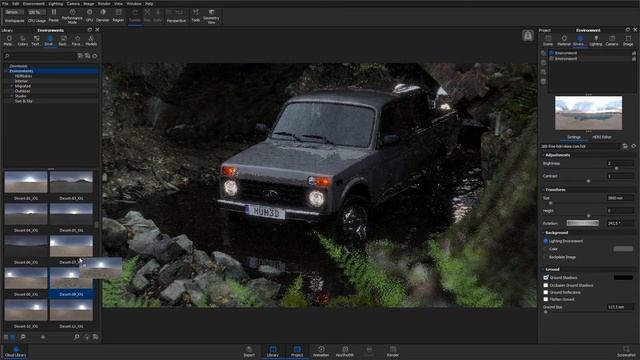Image resolution: width=640 pixels, height=360 pixels.
Task: Open the CPU Usage dropdown
Action: (37, 13)
